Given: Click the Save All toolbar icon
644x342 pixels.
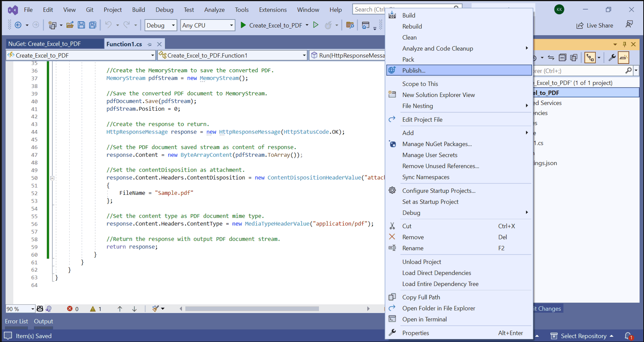Looking at the screenshot, I should 92,25.
